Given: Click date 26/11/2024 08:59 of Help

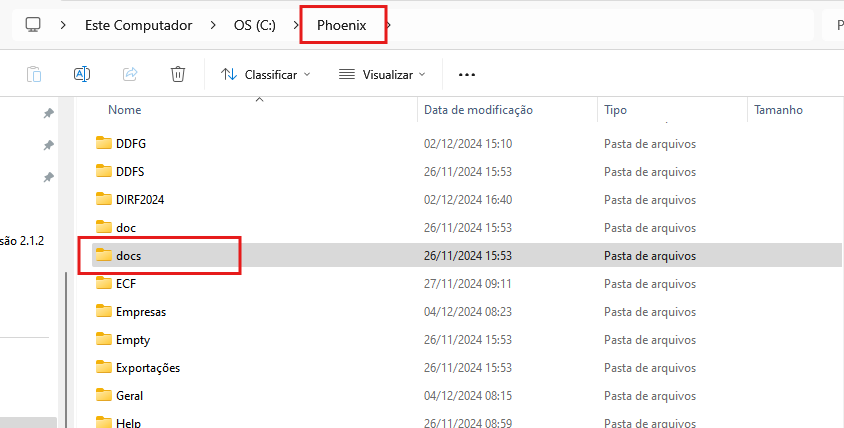Looking at the screenshot, I should point(468,423).
